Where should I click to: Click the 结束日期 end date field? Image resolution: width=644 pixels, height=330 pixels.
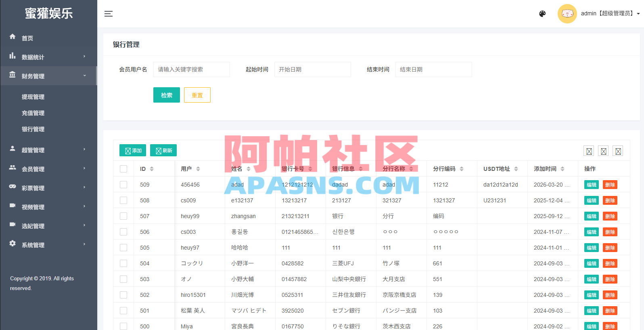(434, 69)
